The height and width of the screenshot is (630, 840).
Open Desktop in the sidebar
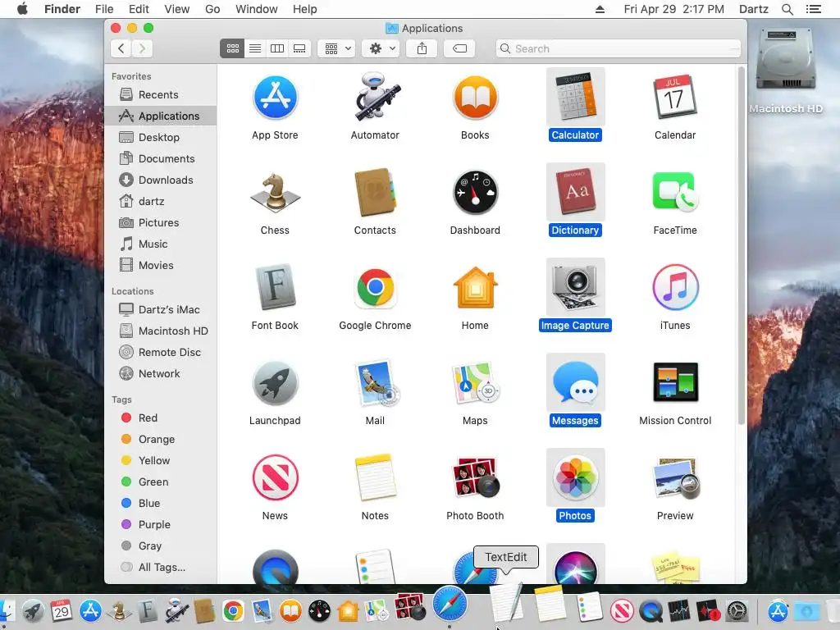pos(161,138)
